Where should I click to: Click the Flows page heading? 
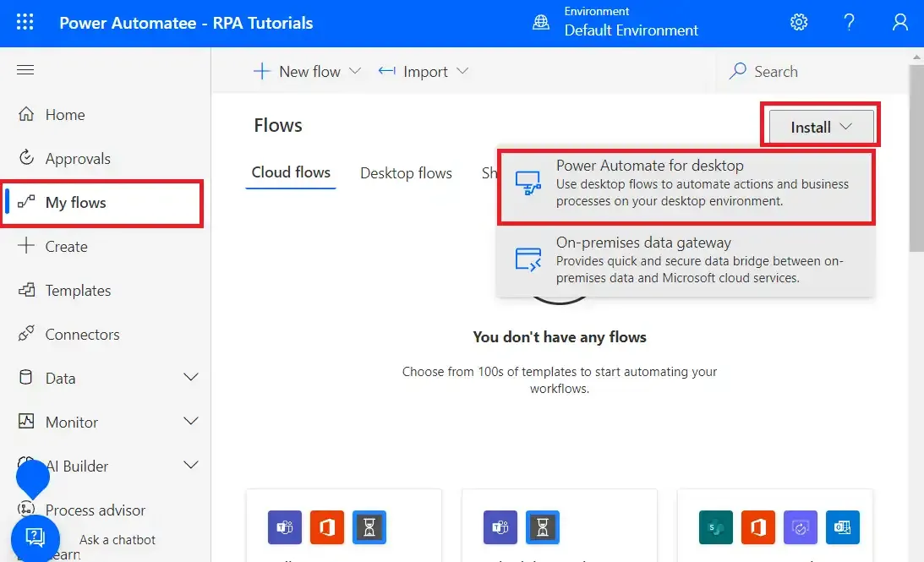point(278,125)
